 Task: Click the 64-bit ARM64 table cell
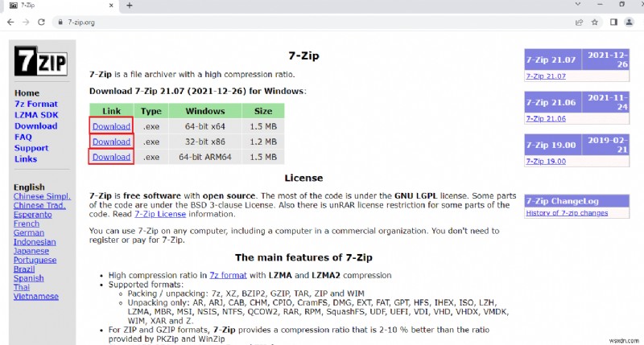pos(205,157)
